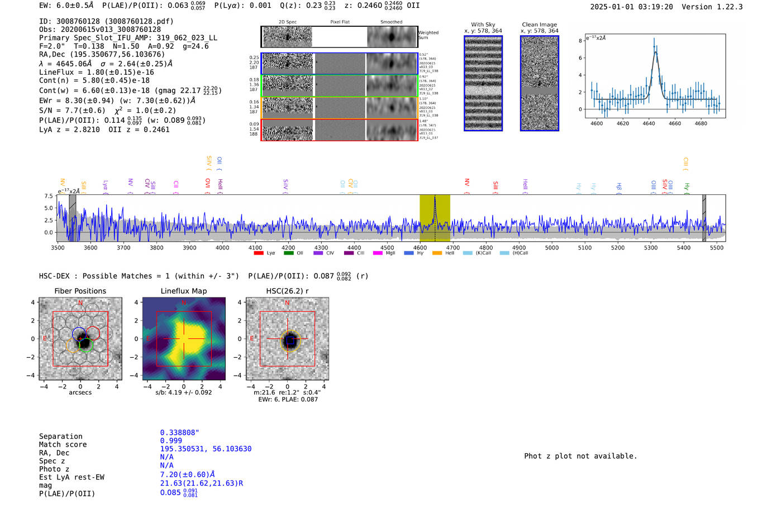Open the Clean Image cutout
782x532 pixels.
(x=540, y=83)
